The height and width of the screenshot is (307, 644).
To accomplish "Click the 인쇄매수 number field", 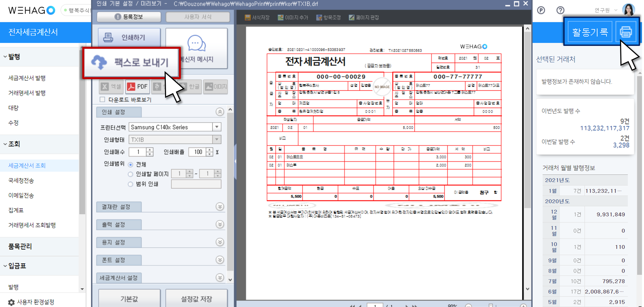I will (138, 152).
